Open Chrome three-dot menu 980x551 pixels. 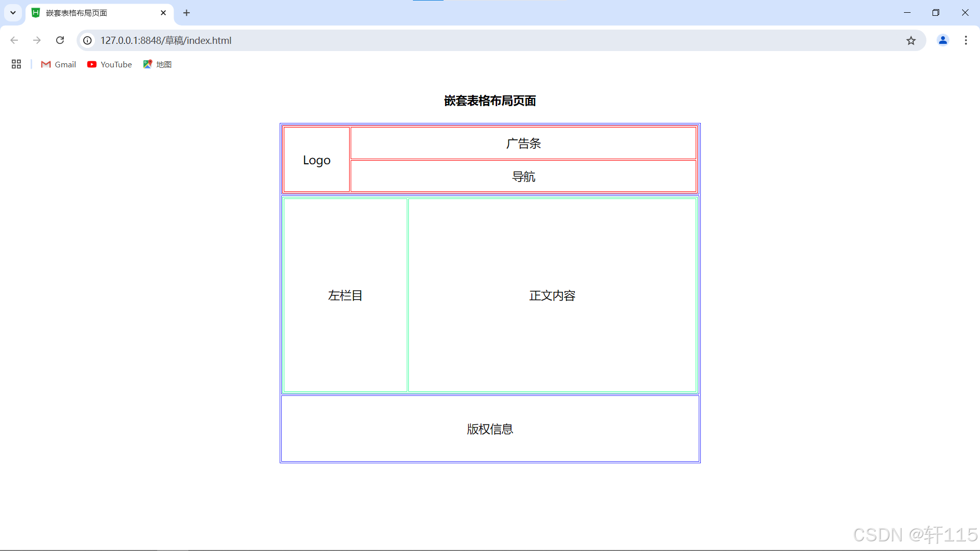966,40
